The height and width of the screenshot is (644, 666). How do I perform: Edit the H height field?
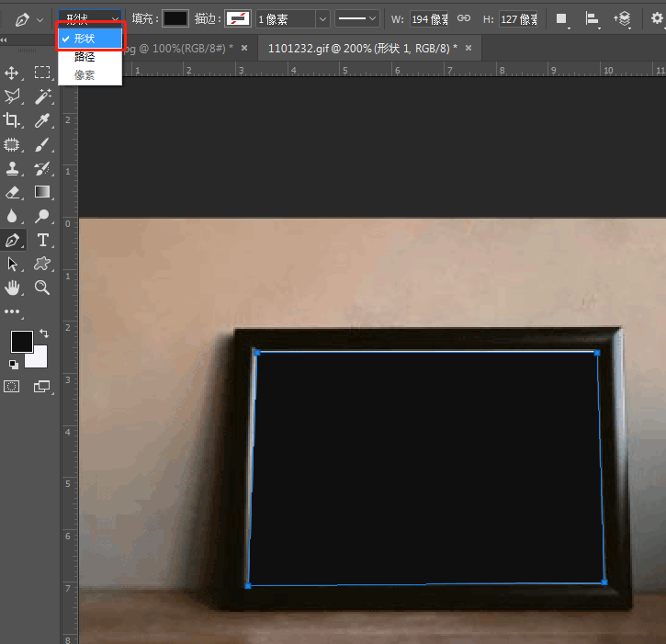point(518,19)
